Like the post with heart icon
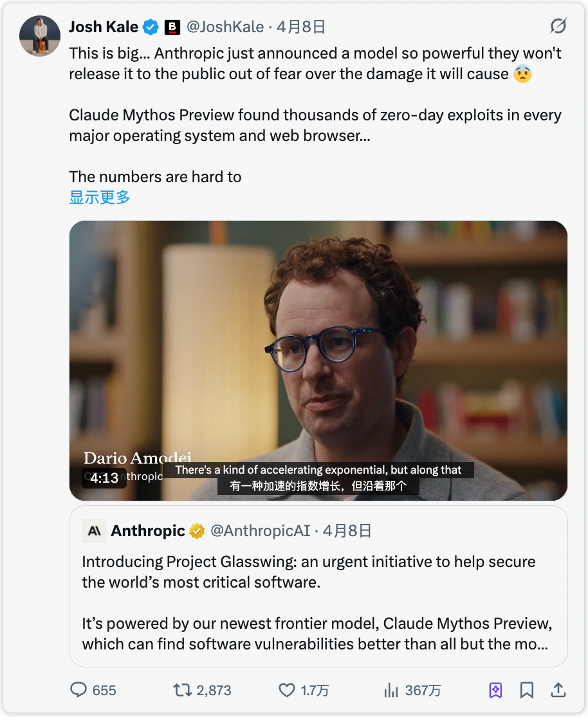 [x=287, y=691]
